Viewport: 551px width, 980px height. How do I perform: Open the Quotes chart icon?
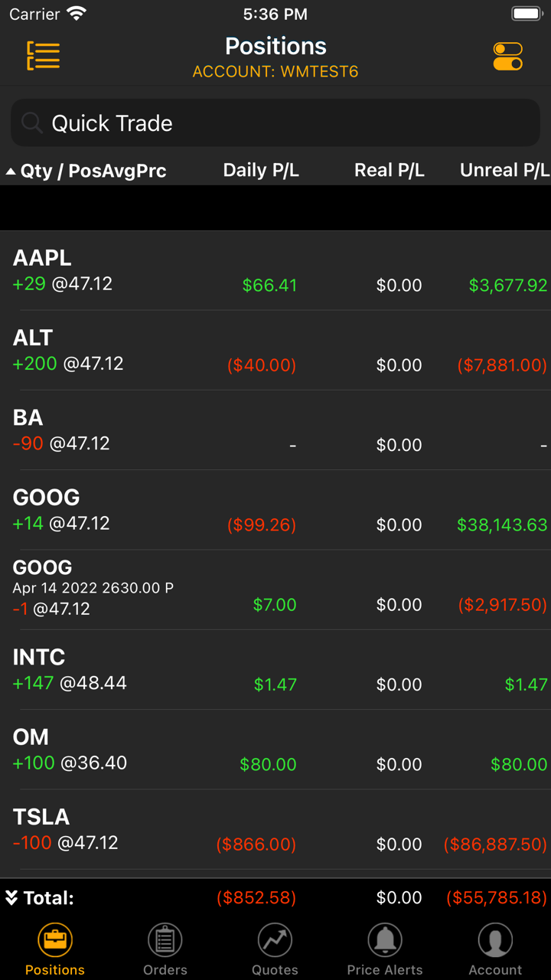275,940
